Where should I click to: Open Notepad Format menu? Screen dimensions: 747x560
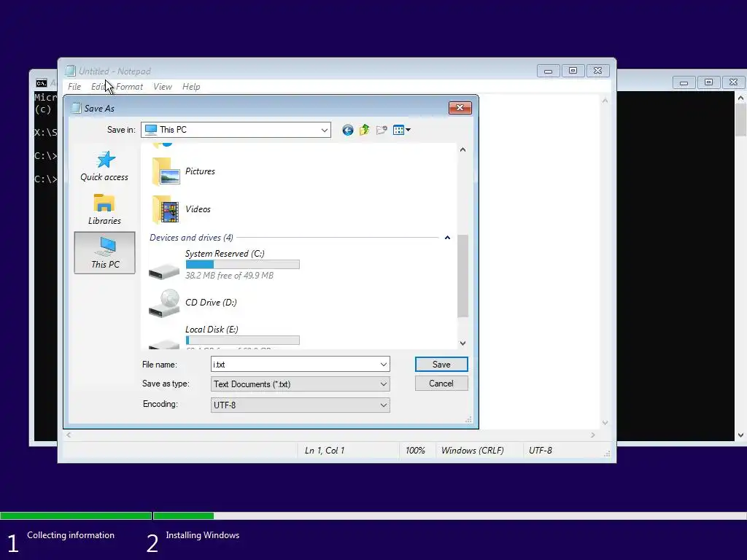(129, 87)
